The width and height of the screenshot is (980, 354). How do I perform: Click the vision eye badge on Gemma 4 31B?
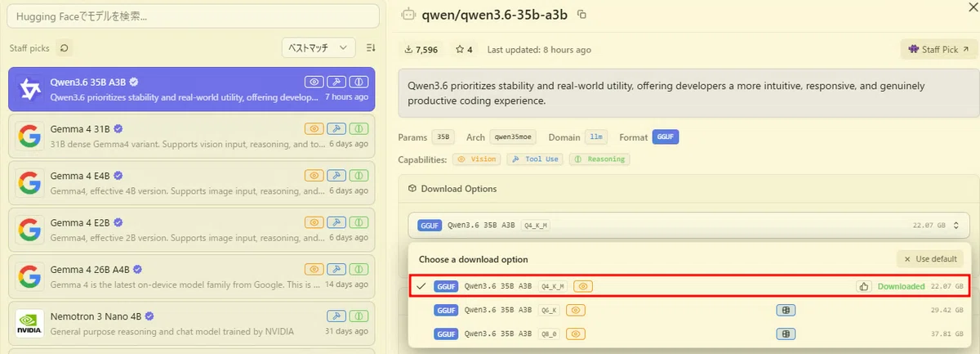coord(314,128)
